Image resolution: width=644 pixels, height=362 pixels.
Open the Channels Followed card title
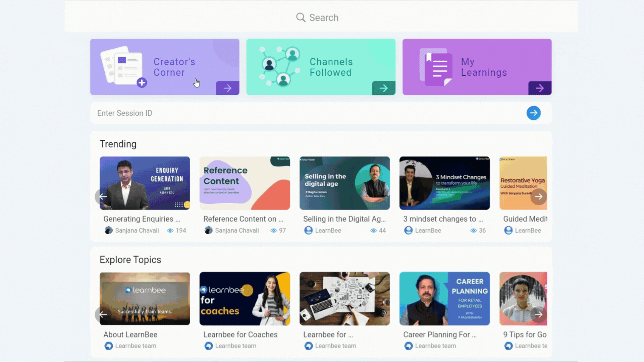331,67
